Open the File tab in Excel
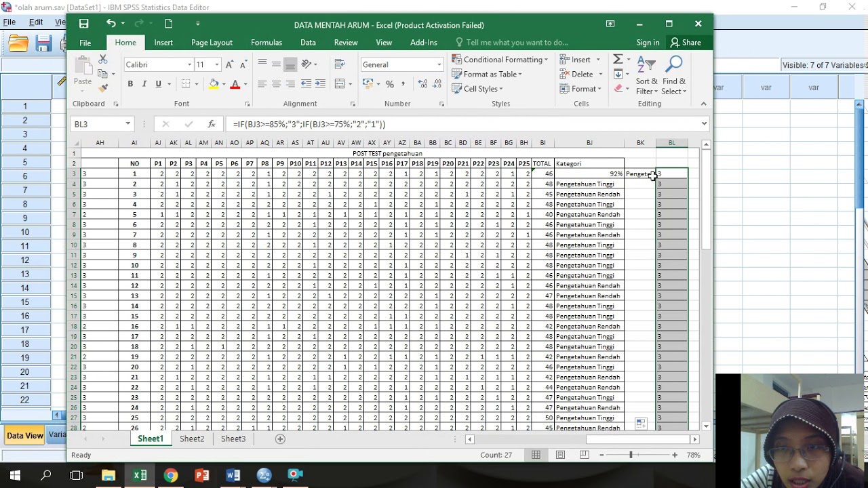 tap(85, 43)
